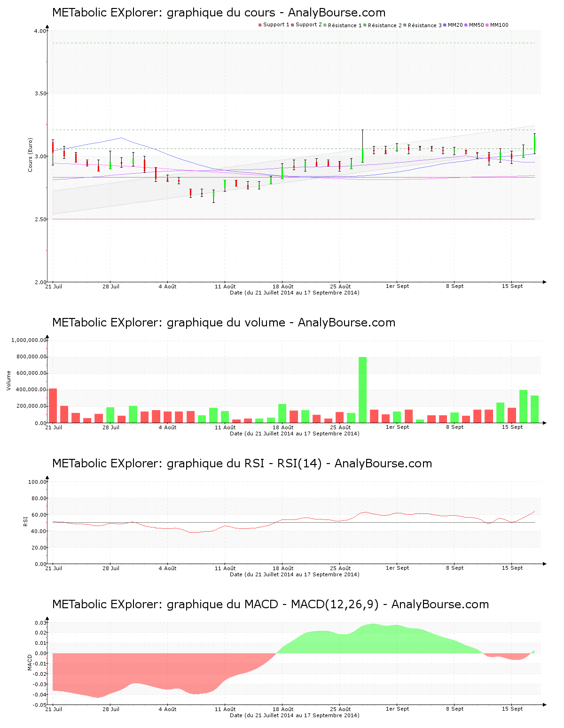Click the Résistance 2 legend swatch
This screenshot has width=564, height=728.
point(365,25)
